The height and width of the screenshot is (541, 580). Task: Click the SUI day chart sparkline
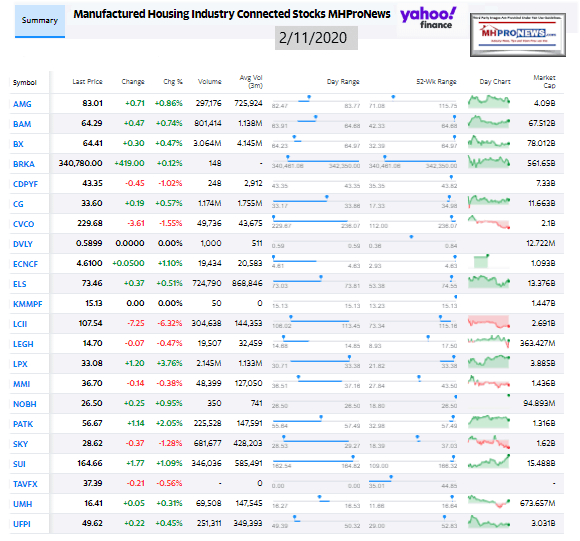click(489, 461)
